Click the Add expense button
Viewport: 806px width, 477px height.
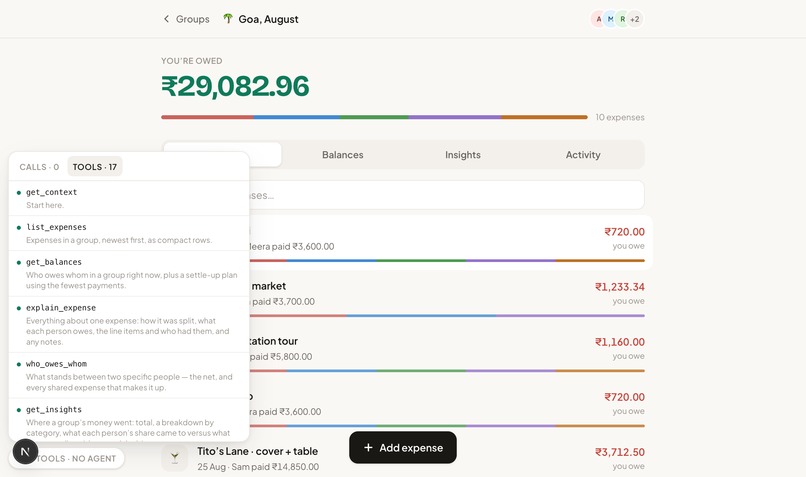pos(402,448)
